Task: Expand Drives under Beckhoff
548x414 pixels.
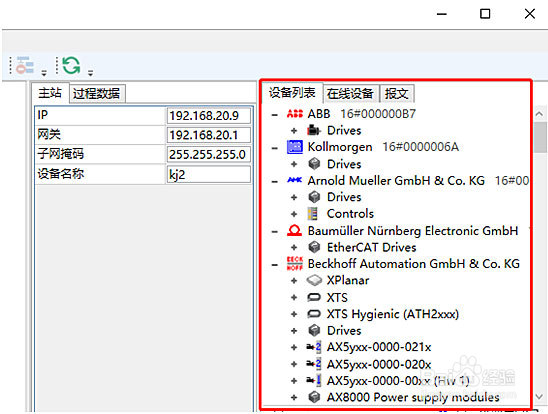Action: pyautogui.click(x=294, y=331)
